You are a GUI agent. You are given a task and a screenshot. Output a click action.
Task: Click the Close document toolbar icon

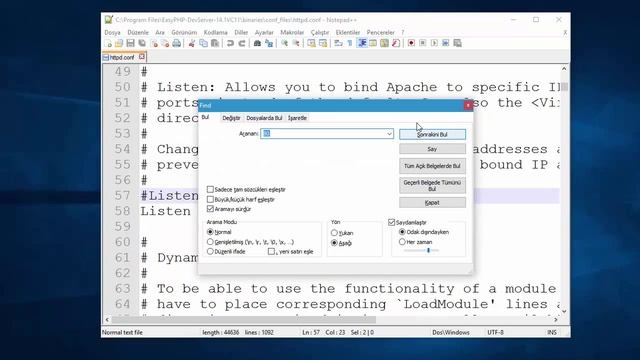click(x=154, y=43)
